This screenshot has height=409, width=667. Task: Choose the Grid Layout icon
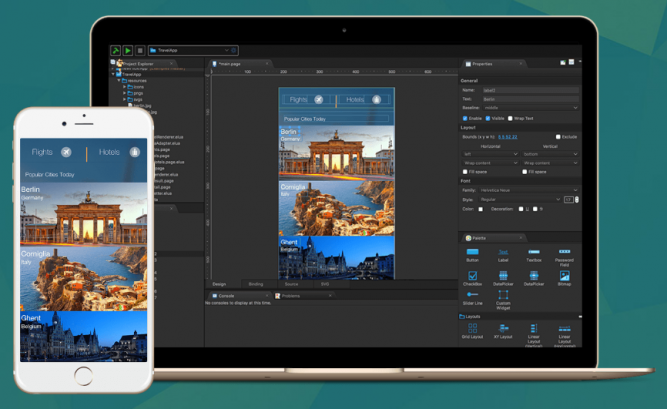pos(473,329)
